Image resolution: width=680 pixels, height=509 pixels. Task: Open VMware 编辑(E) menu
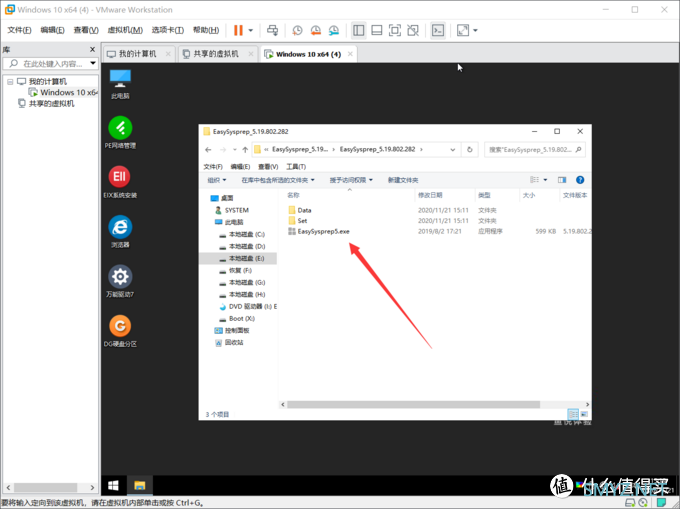[x=52, y=30]
